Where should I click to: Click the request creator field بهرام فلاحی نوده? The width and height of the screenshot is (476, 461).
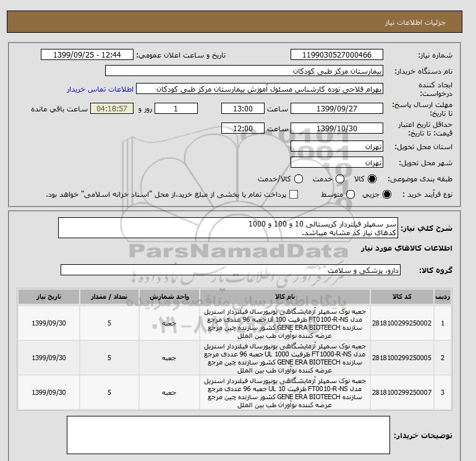(x=260, y=89)
